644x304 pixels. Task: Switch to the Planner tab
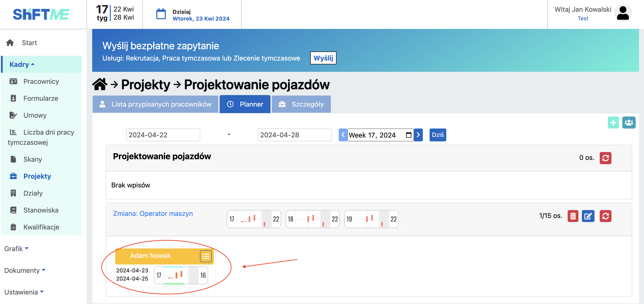coord(245,104)
